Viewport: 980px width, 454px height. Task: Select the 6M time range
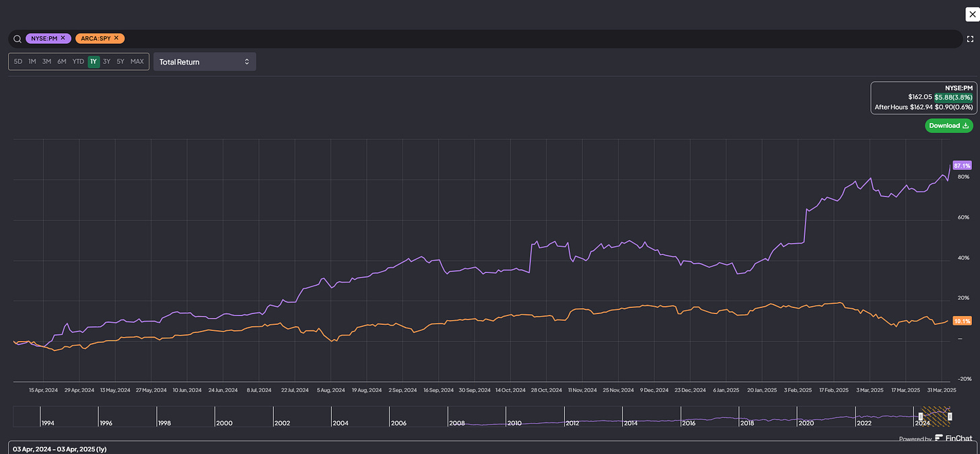point(61,62)
